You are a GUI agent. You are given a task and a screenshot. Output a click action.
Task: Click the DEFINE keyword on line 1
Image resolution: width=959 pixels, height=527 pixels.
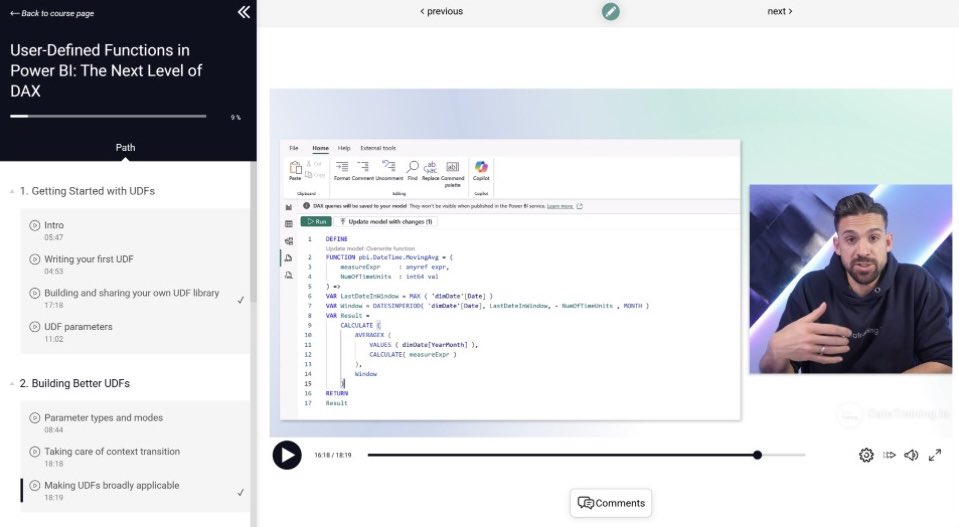coord(336,239)
